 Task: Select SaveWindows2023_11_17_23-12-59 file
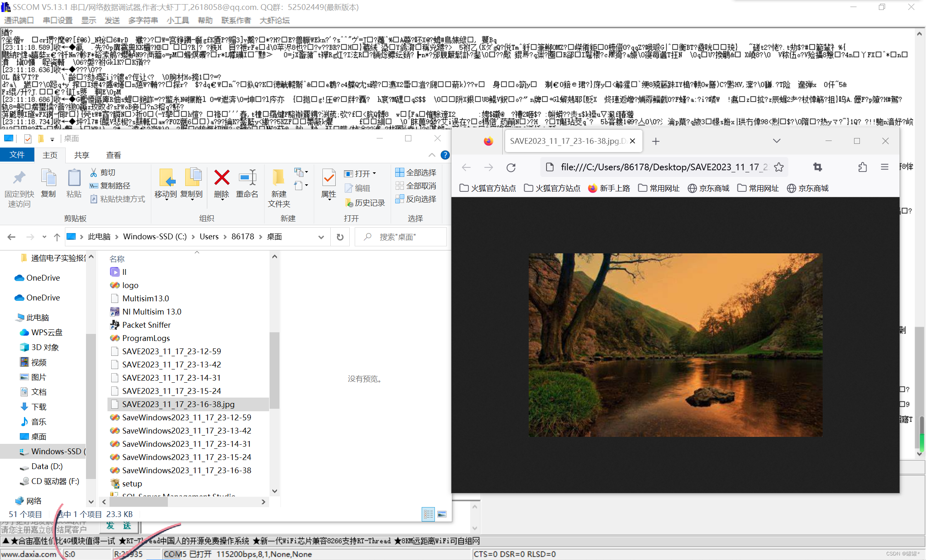[x=186, y=417]
